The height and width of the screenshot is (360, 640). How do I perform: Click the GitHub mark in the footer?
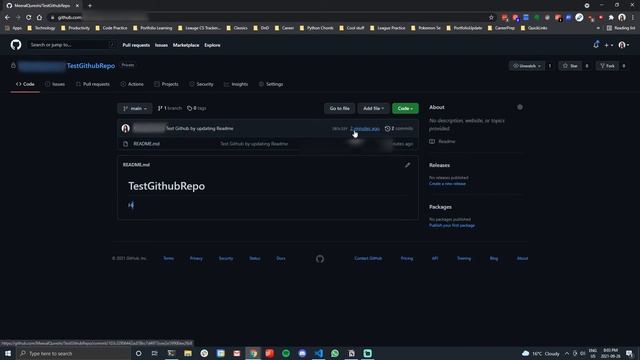320,259
